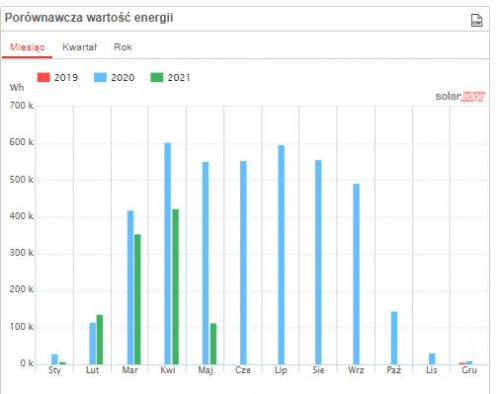Click the 600 k axis value
The image size is (500, 394).
pyautogui.click(x=22, y=142)
